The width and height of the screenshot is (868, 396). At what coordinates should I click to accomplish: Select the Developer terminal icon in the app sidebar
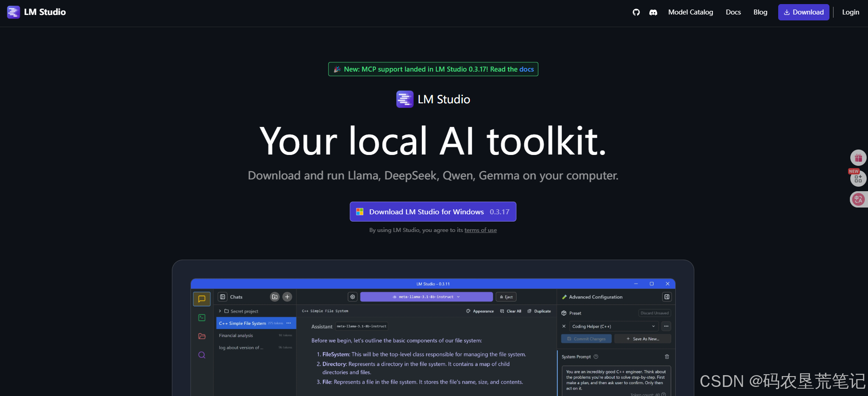202,318
